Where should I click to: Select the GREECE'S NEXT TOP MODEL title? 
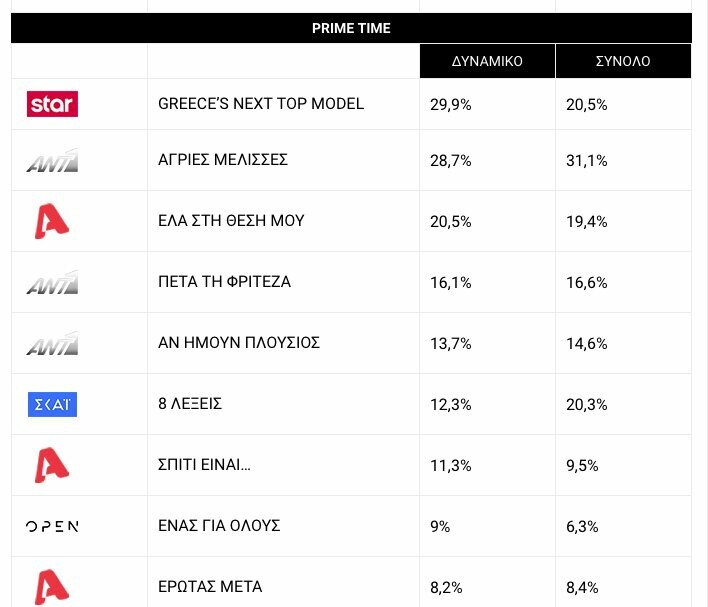pos(261,104)
